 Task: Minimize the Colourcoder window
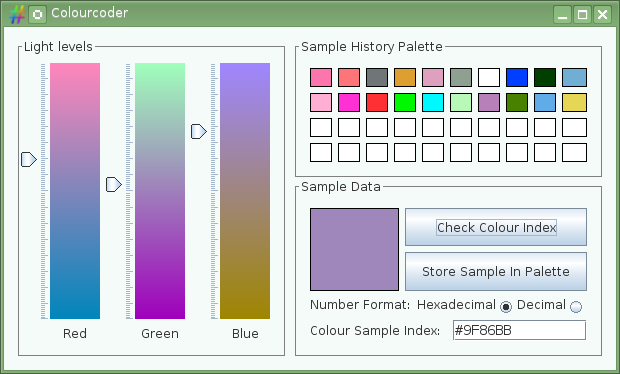(x=562, y=15)
